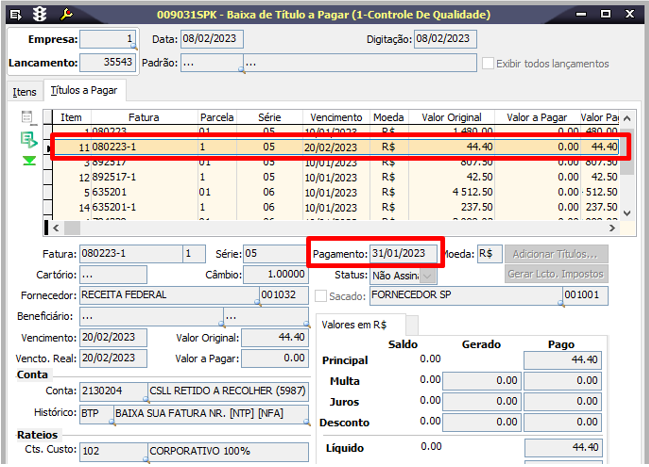Check Exibir todos lançamentos checkbox
Screen dimensions: 649x467
488,63
